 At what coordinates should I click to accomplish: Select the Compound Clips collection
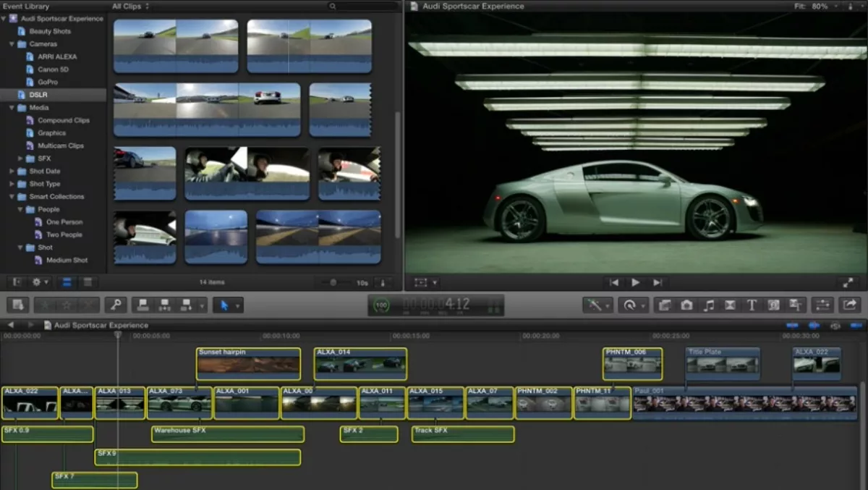(64, 120)
